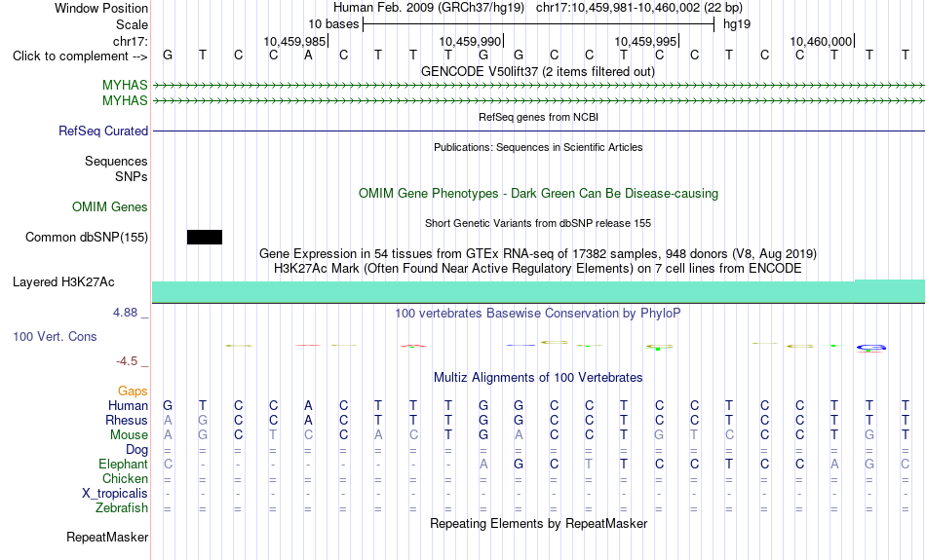Click the Human species row label
926x560 pixels.
click(x=128, y=406)
